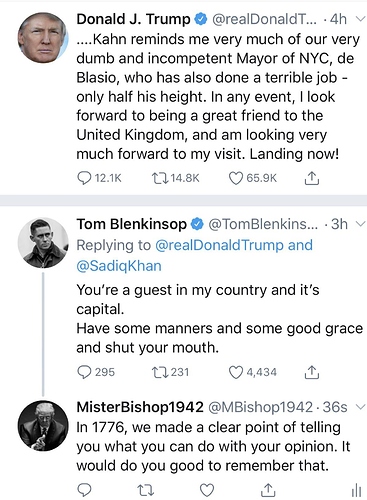Retweet Tom Blenkinsop's reply
This screenshot has width=367, height=500.
[x=158, y=372]
